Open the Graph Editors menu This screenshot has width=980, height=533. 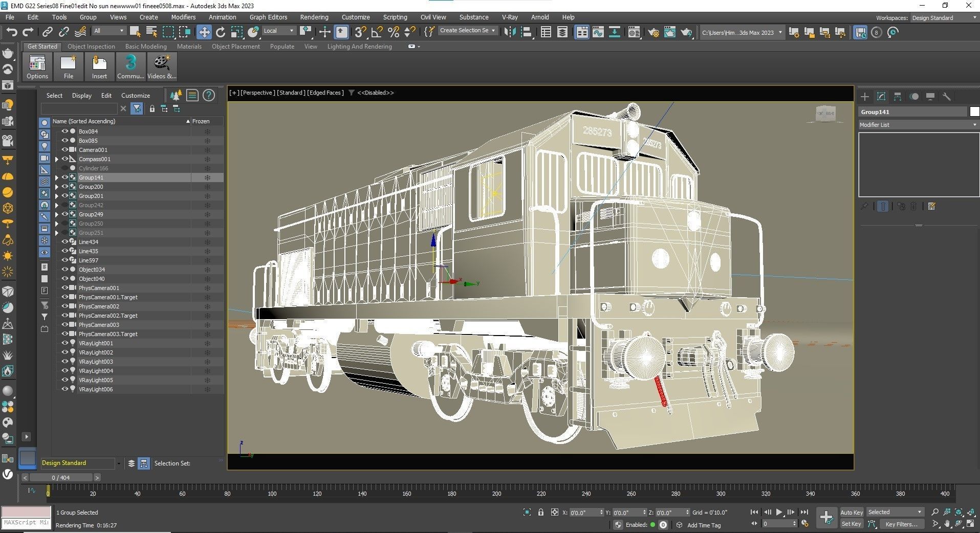268,17
